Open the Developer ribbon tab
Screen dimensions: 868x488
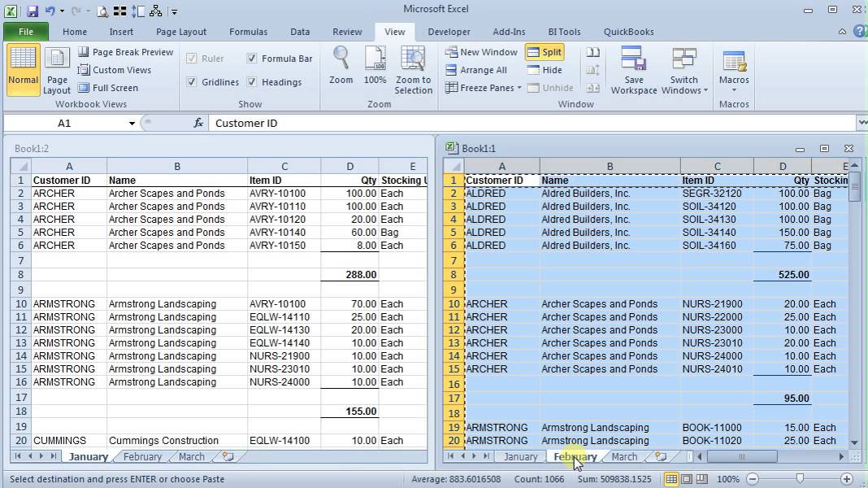click(449, 32)
